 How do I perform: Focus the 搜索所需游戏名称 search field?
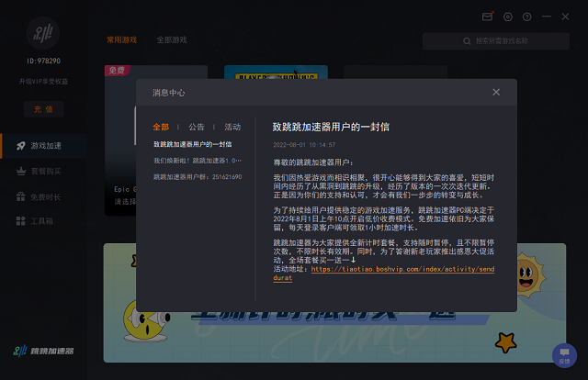(496, 41)
